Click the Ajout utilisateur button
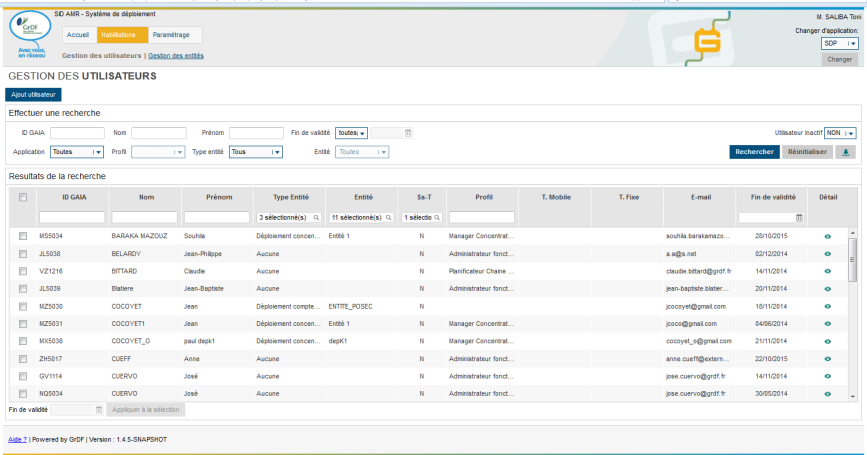The height and width of the screenshot is (455, 867). (33, 95)
